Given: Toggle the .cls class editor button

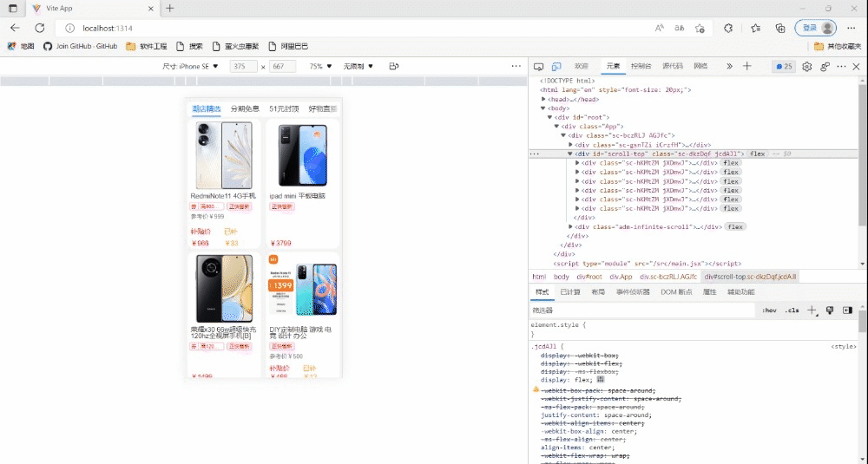Looking at the screenshot, I should 792,310.
